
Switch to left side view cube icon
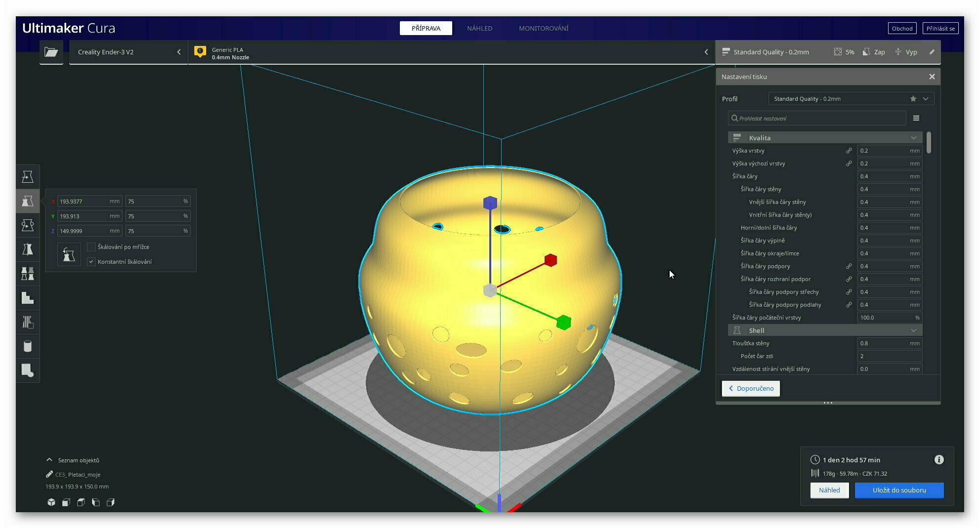[x=96, y=502]
